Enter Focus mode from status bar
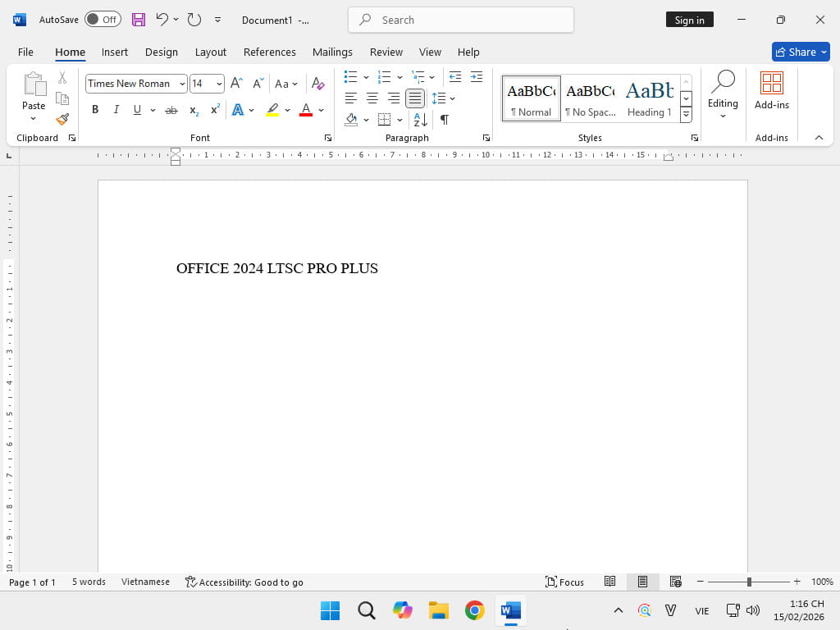The width and height of the screenshot is (840, 630). point(564,582)
